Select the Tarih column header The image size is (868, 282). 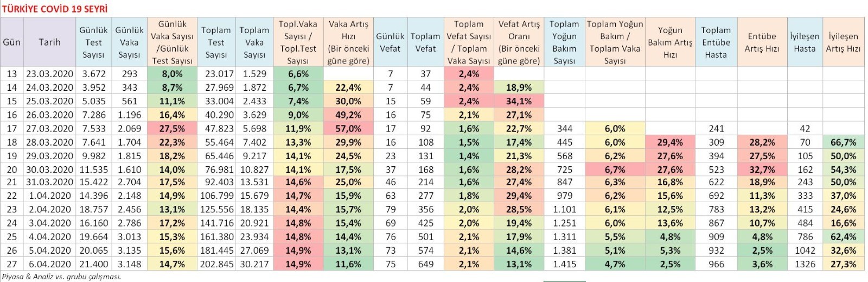49,42
